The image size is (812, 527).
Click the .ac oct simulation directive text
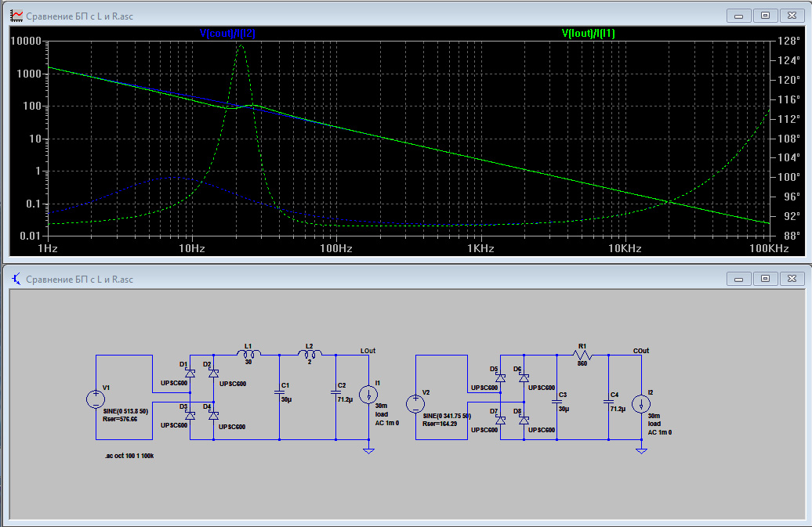[x=129, y=455]
